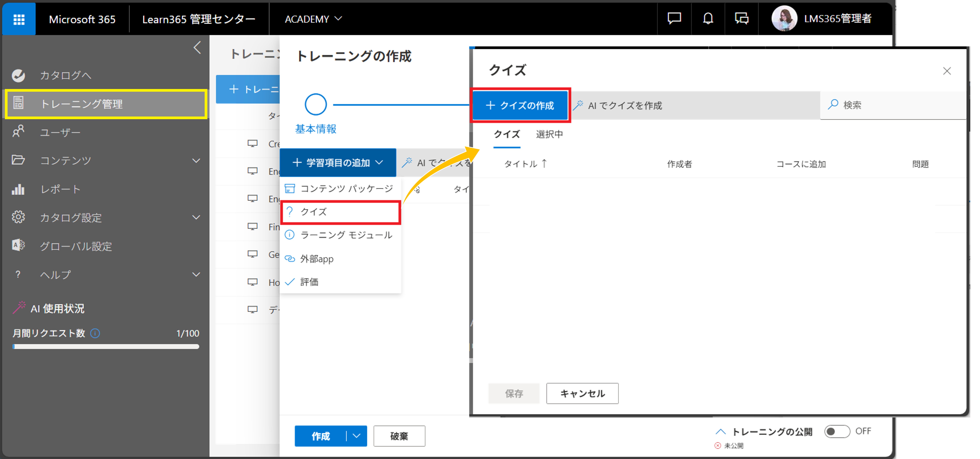Click the 作成 button
980x459 pixels.
click(320, 436)
